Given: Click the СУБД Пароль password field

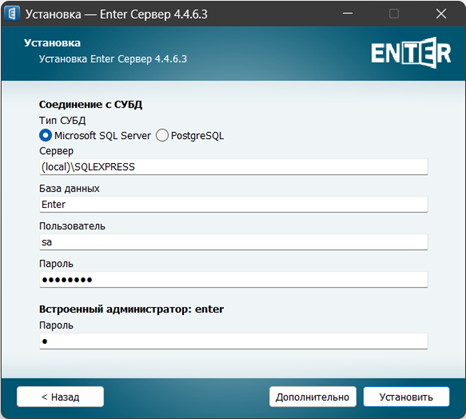Looking at the screenshot, I should (x=233, y=280).
